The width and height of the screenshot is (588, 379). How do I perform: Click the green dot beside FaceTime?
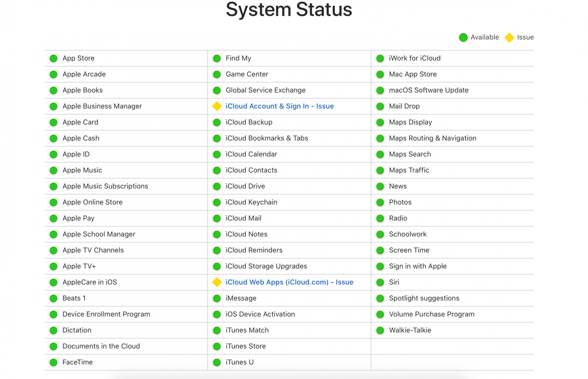[54, 362]
